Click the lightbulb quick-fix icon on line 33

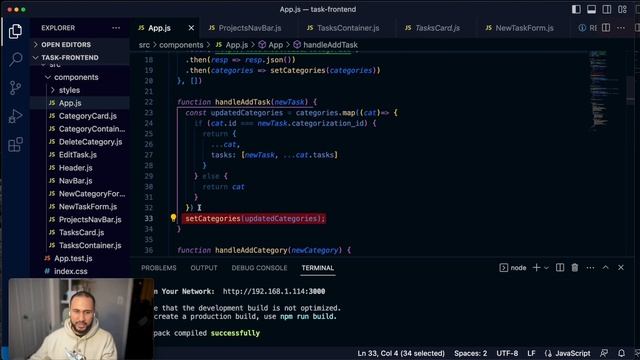pos(173,218)
